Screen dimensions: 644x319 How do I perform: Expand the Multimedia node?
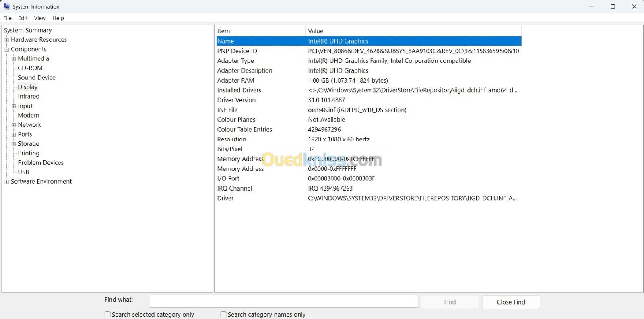pyautogui.click(x=14, y=59)
